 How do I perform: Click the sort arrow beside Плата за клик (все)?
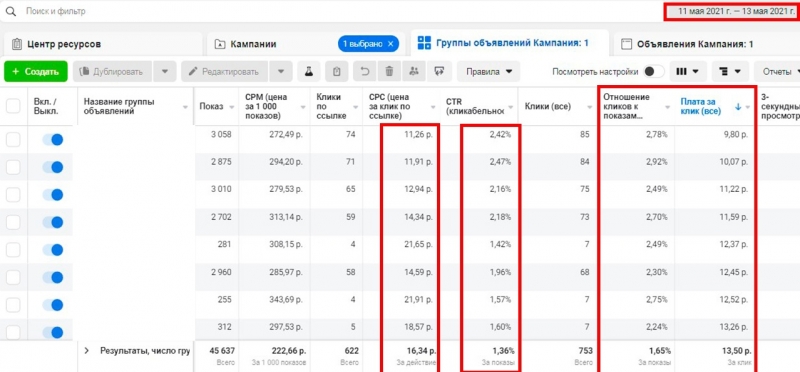coord(738,107)
